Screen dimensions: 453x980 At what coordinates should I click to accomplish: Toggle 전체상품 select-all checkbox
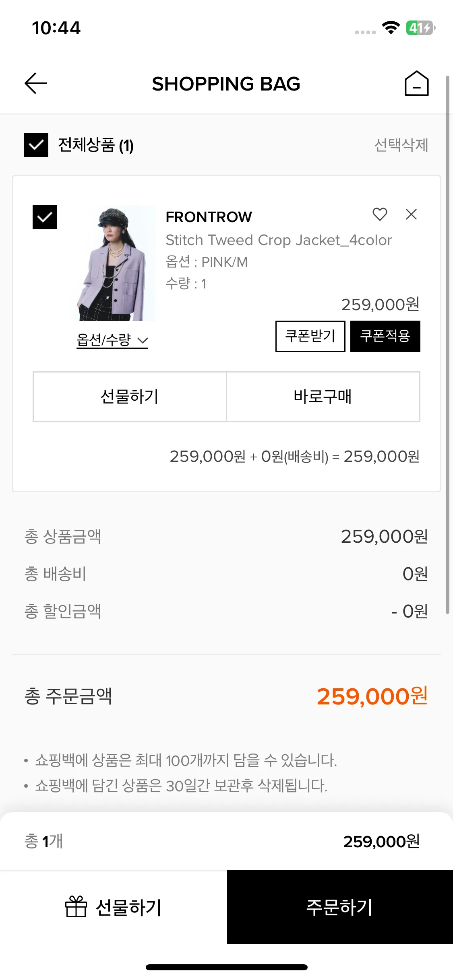tap(36, 145)
